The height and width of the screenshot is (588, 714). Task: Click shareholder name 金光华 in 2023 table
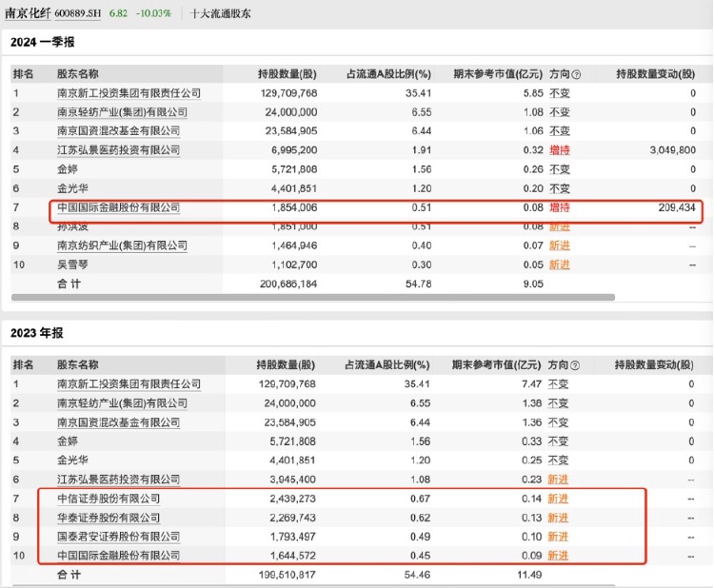tap(72, 461)
